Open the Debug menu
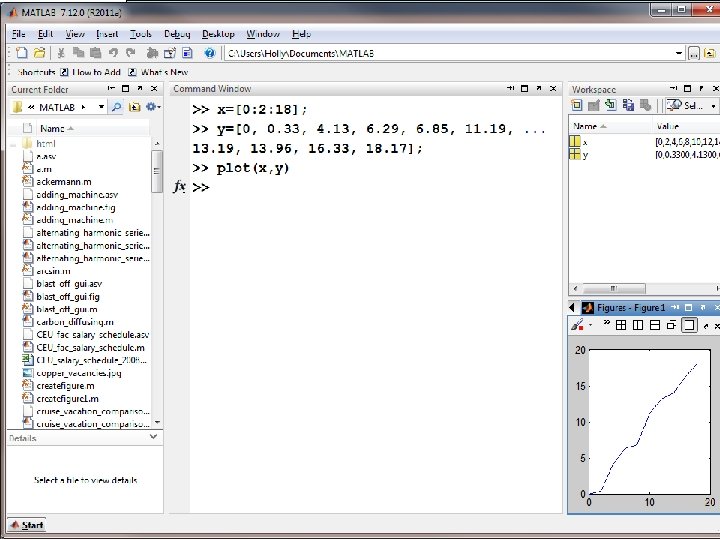 (176, 33)
